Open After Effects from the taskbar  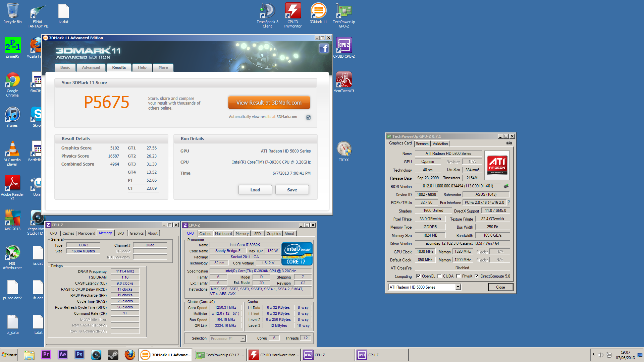63,355
